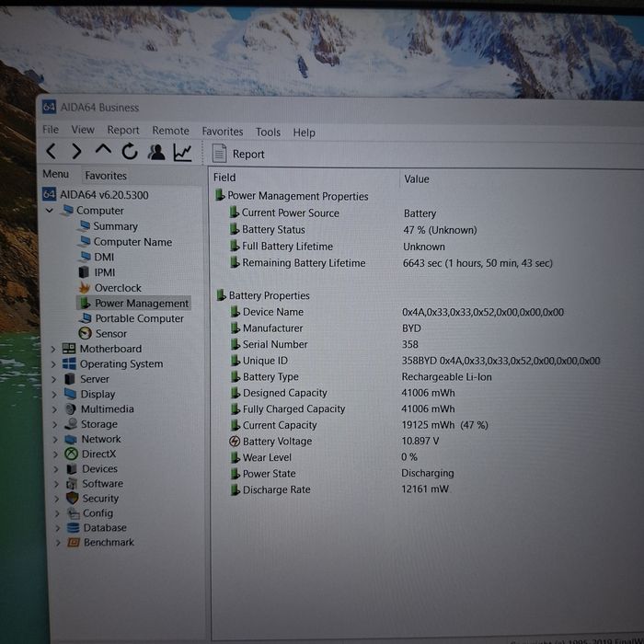Expand the Multimedia node
This screenshot has width=644, height=644.
pyautogui.click(x=54, y=409)
